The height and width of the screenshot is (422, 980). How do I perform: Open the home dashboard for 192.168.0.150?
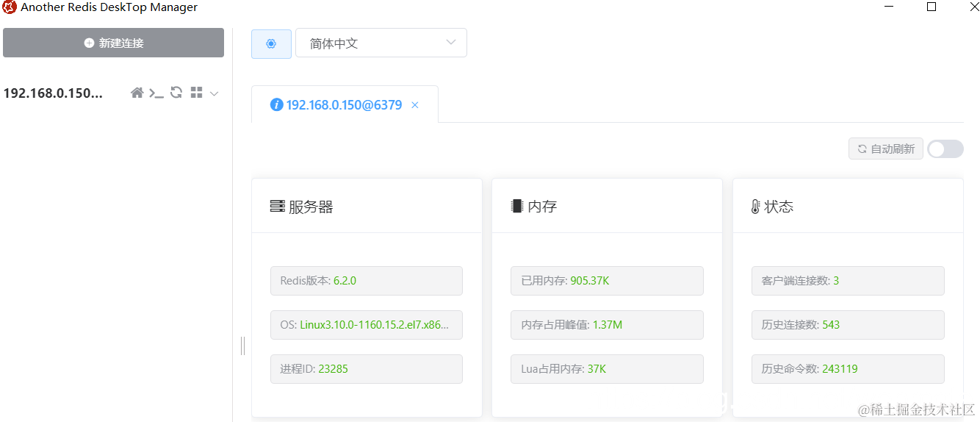(x=137, y=93)
